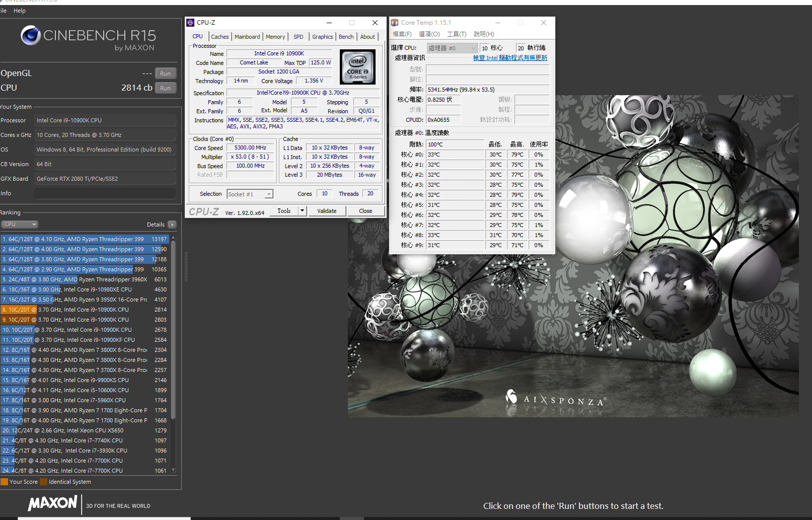The width and height of the screenshot is (812, 520).
Task: Expand the CPU-Z Tools dropdown arrow
Action: (x=302, y=211)
